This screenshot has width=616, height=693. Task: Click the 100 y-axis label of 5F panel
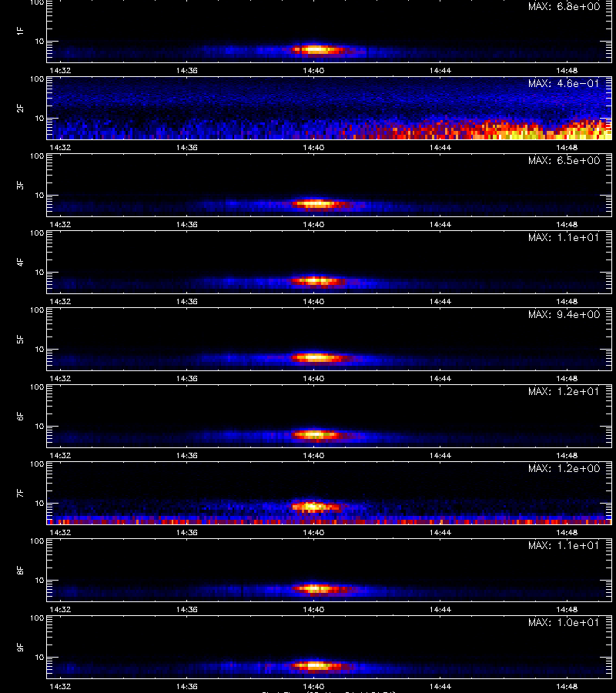click(x=37, y=310)
